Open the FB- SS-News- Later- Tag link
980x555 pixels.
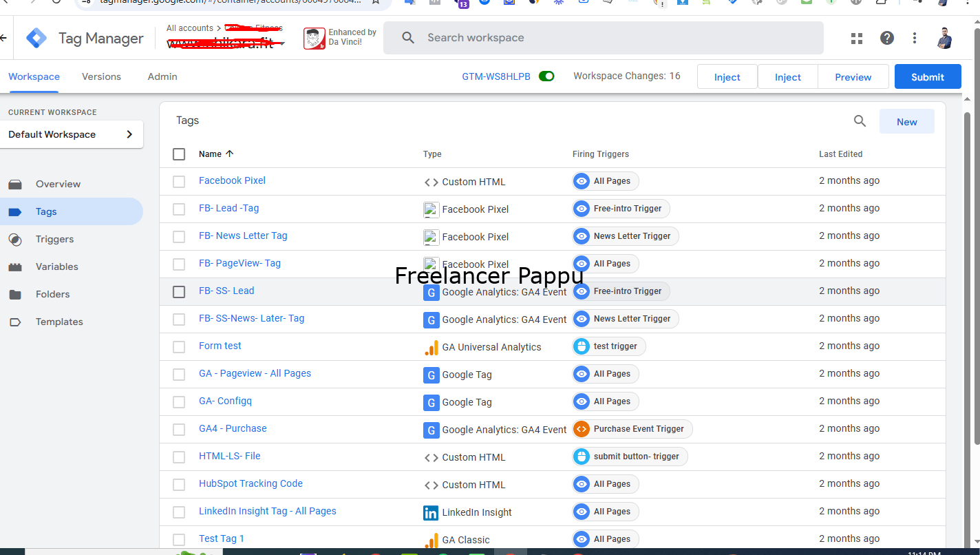tap(251, 318)
